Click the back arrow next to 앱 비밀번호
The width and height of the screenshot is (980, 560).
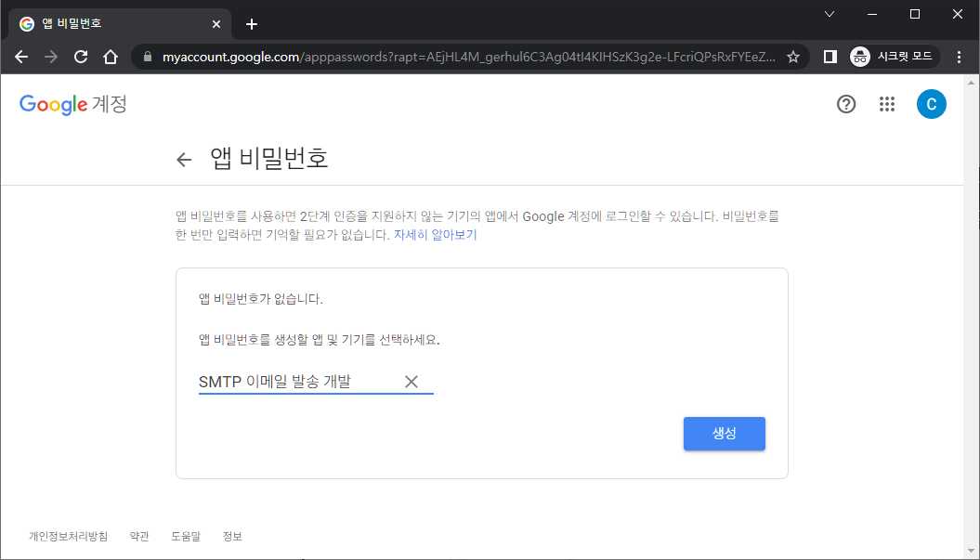coord(184,160)
